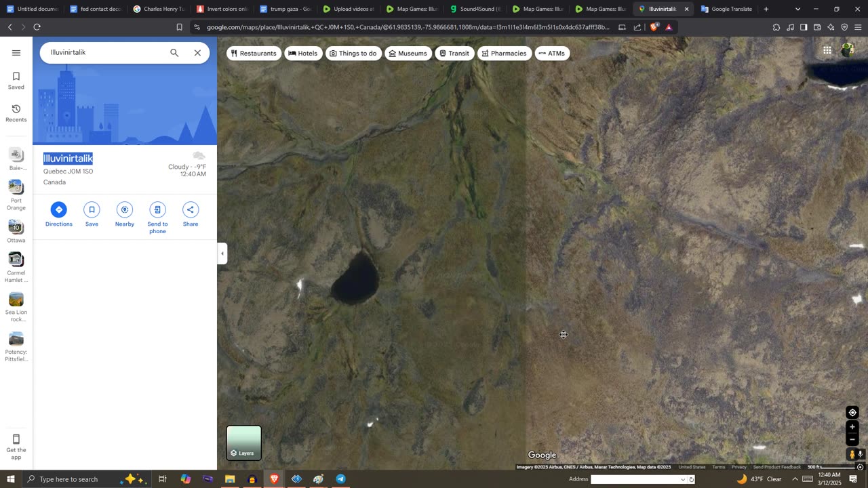Switch to the Google Translate tab
Screen dimensions: 868x488
(x=726, y=9)
